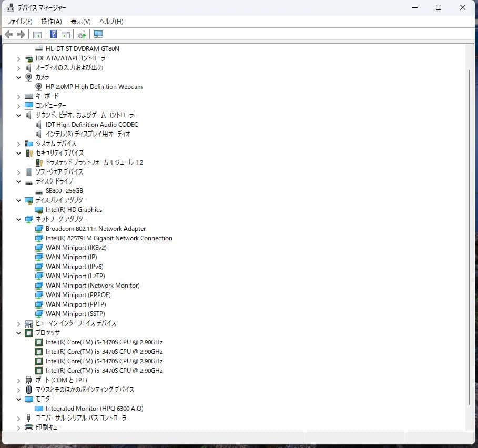
Task: Click the Back arrow in toolbar
Action: pos(9,35)
